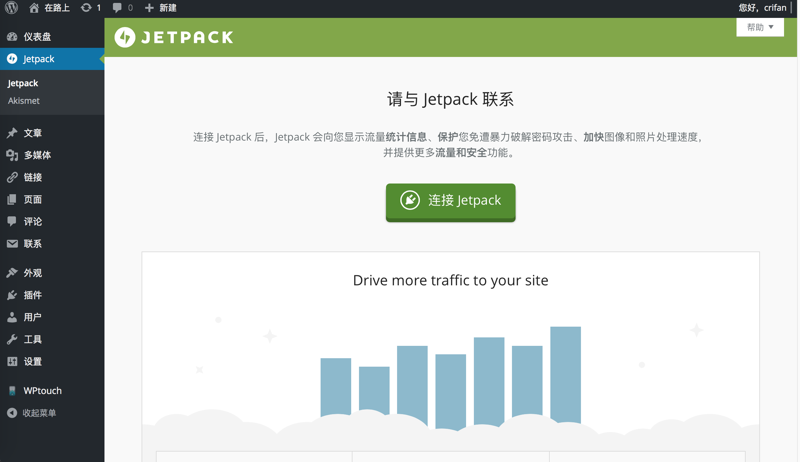This screenshot has width=800, height=462.
Task: Open the 'WPtouch' menu item
Action: pyautogui.click(x=52, y=391)
